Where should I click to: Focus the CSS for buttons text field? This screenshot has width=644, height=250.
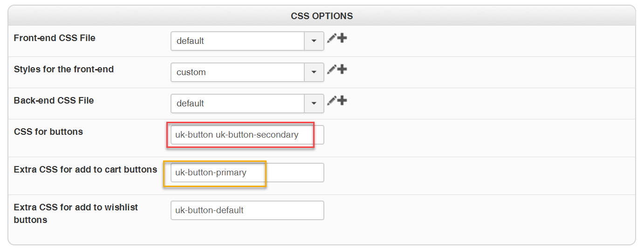pos(247,135)
